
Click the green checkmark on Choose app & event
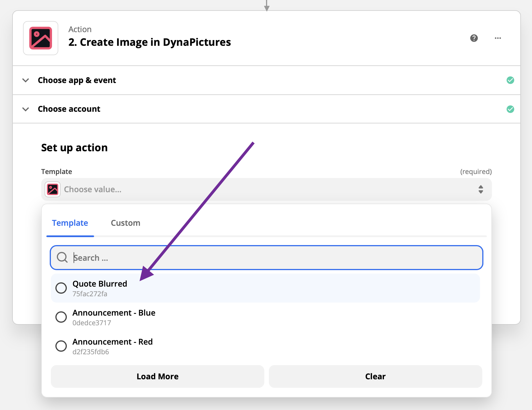pos(510,80)
